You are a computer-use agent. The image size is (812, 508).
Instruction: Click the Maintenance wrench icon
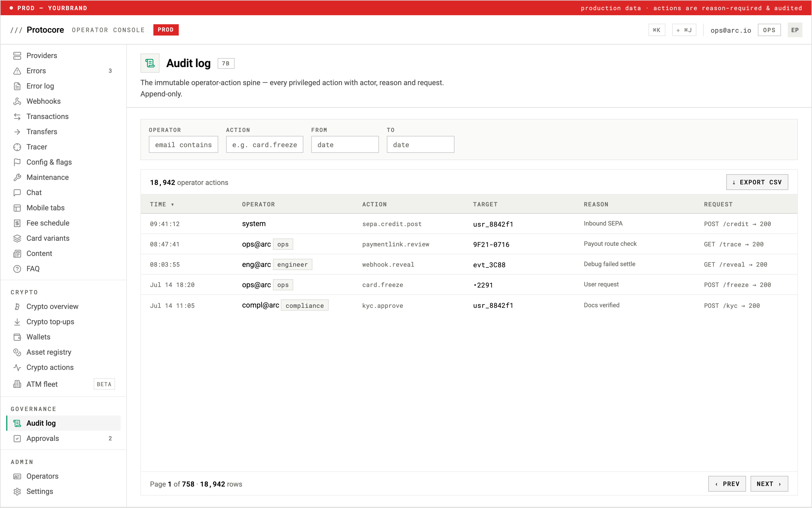[17, 177]
